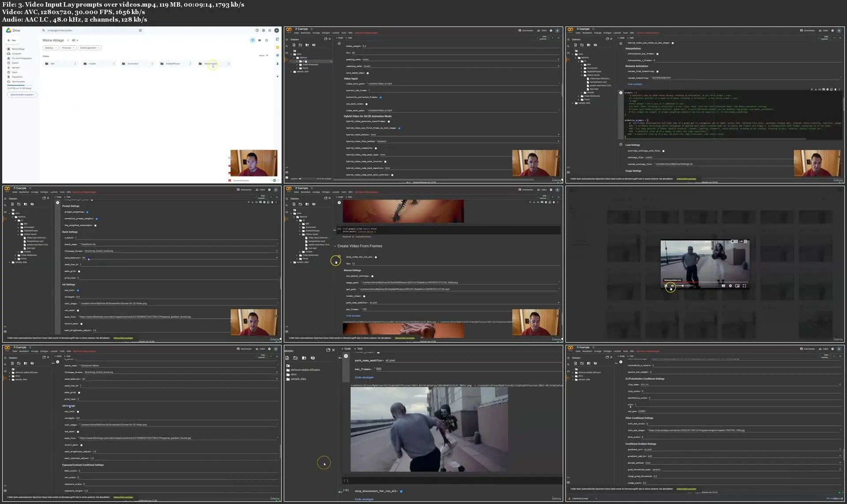Mute the video player's speaker icon

pos(672,286)
